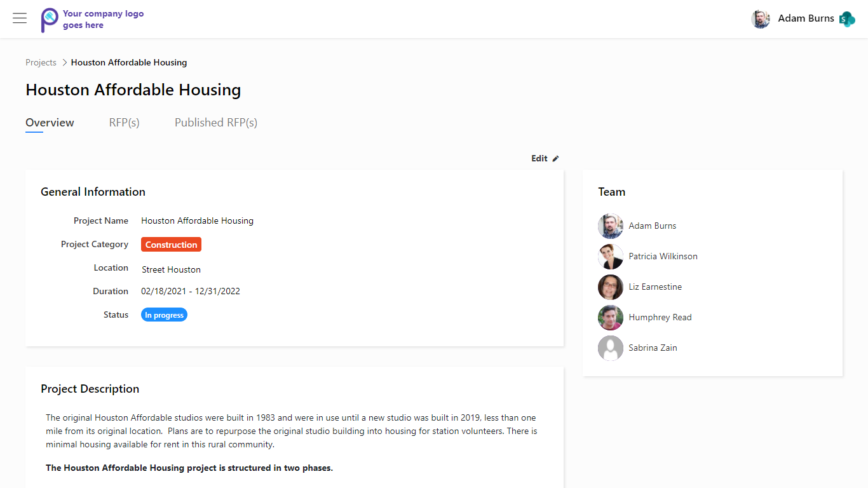Image resolution: width=868 pixels, height=488 pixels.
Task: Click Patricia Wilkinson's team avatar
Action: click(611, 257)
